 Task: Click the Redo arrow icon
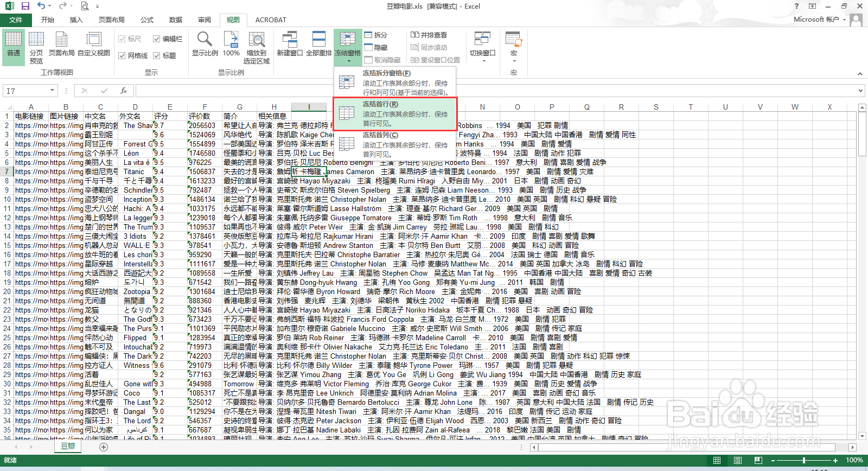pos(62,6)
